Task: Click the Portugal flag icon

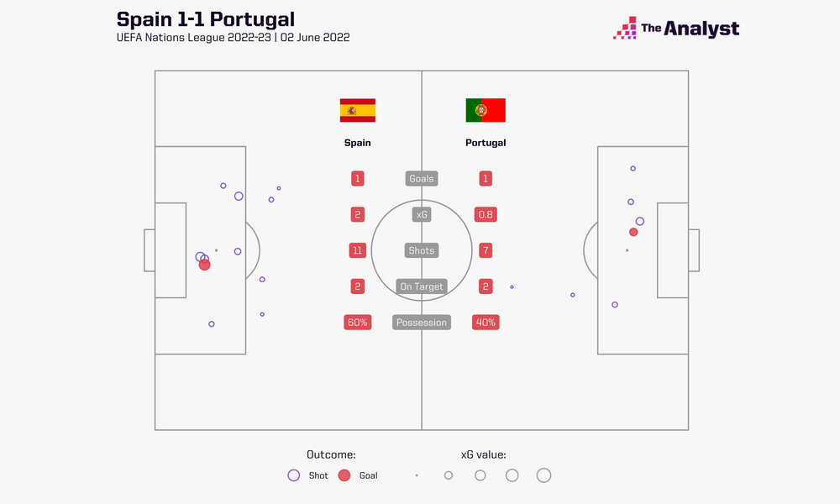Action: click(486, 110)
